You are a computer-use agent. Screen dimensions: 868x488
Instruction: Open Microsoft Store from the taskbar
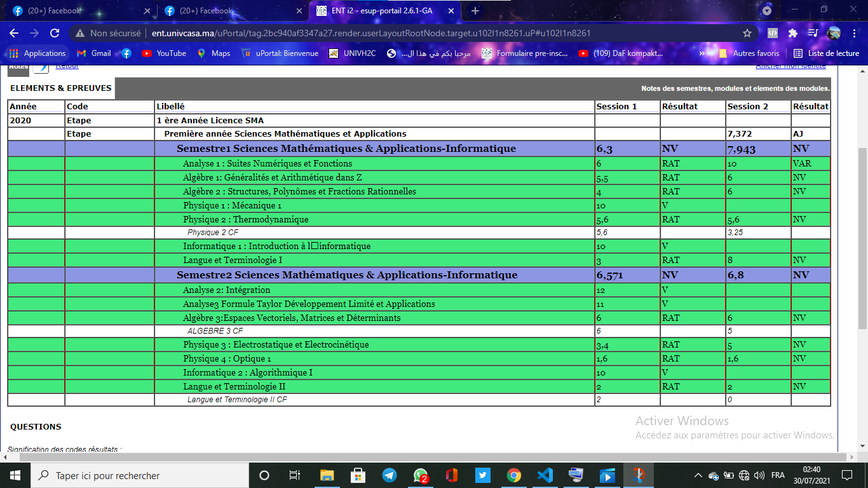click(x=358, y=475)
